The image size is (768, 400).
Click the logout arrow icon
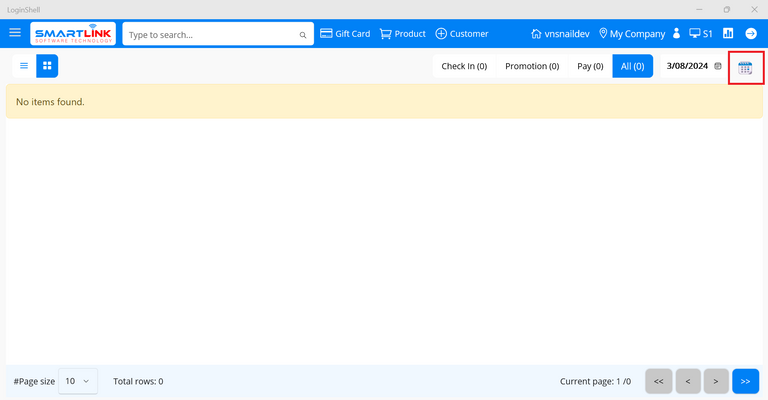point(751,34)
